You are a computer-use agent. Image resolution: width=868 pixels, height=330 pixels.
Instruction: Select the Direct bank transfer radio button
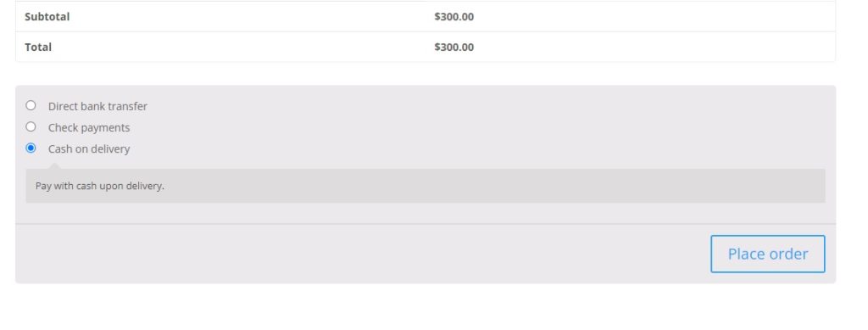point(31,105)
